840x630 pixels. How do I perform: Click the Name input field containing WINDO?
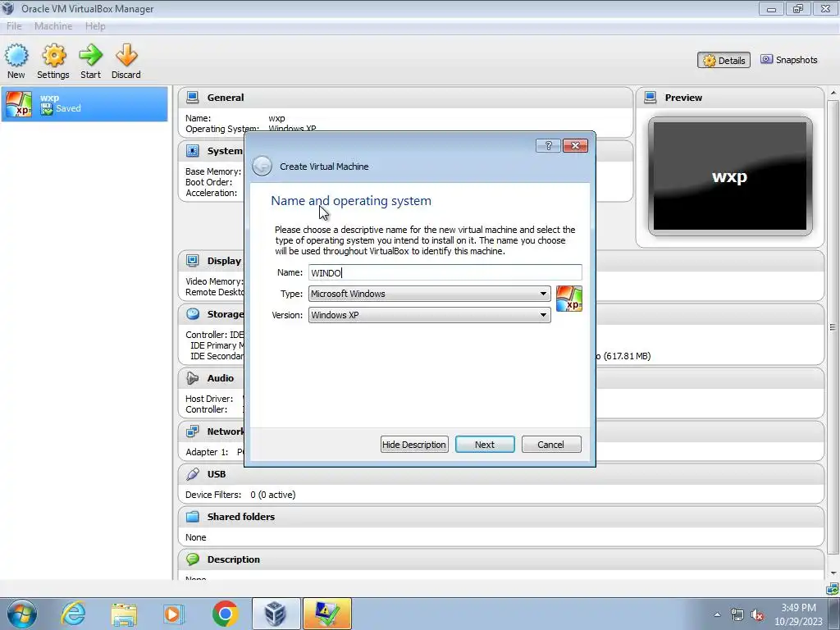[445, 272]
